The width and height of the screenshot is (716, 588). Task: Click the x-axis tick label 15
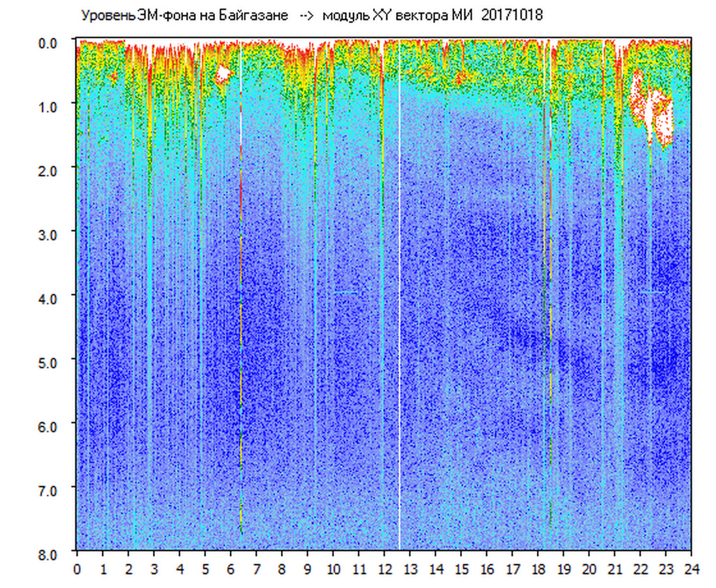461,569
